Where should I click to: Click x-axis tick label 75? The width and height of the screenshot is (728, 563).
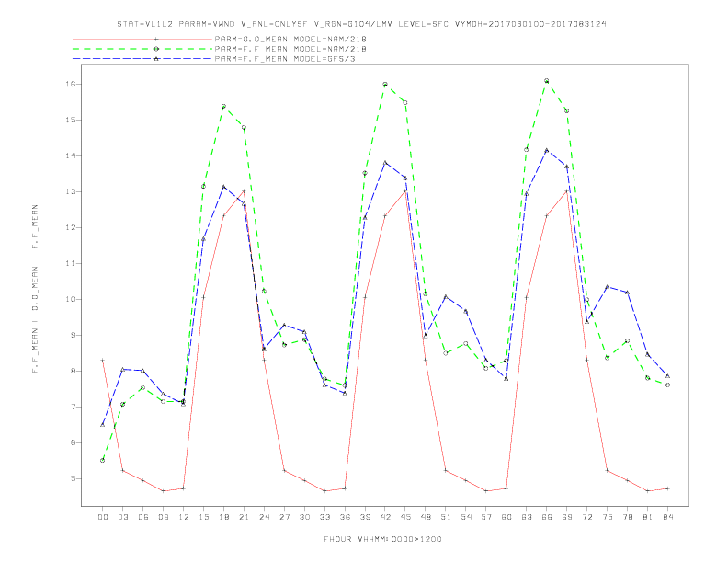[x=608, y=517]
